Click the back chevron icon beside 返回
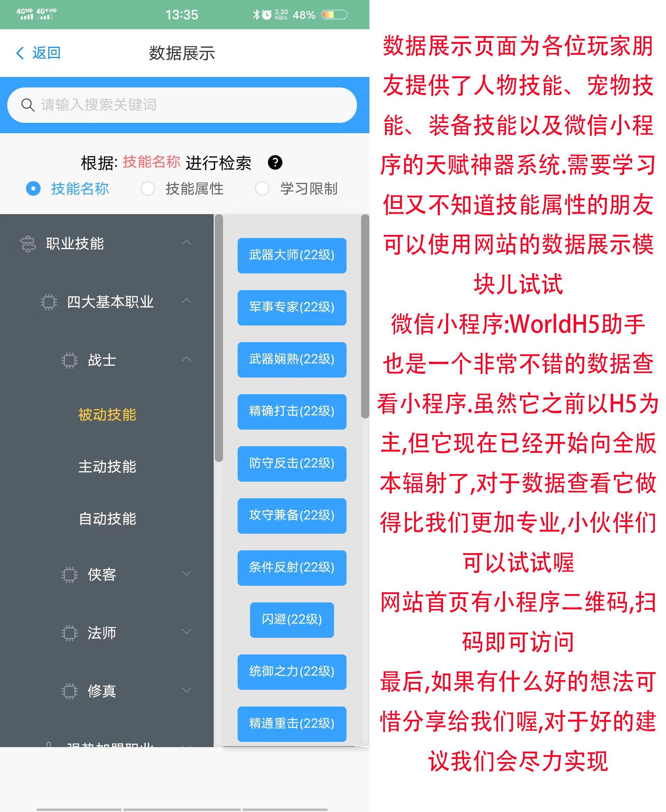The height and width of the screenshot is (812, 666). (x=20, y=53)
